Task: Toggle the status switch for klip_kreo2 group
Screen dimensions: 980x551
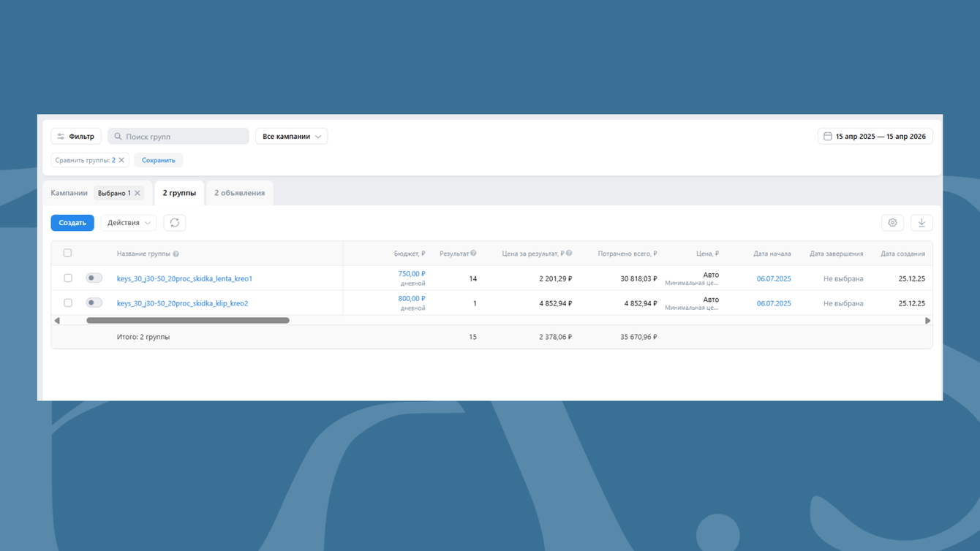Action: pos(94,303)
